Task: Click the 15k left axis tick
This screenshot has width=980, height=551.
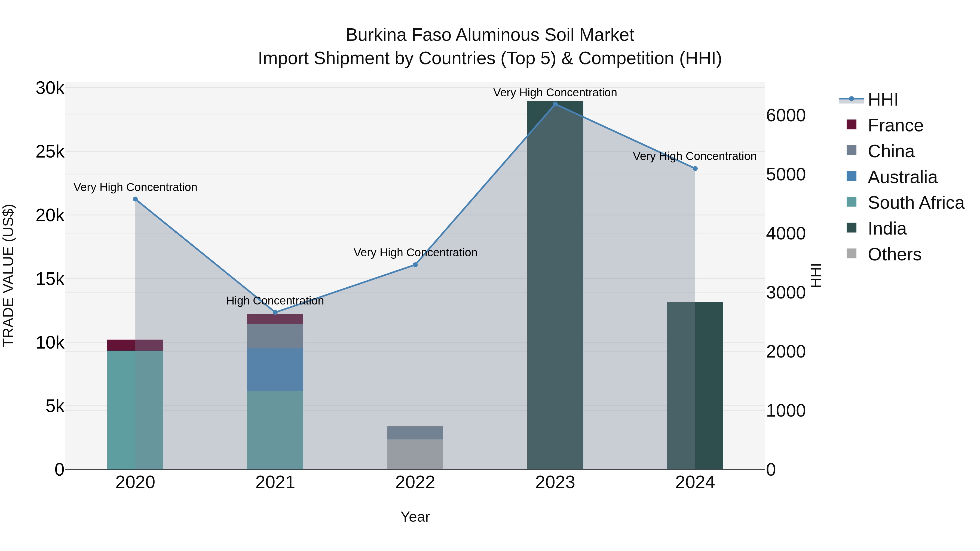Action: [50, 279]
